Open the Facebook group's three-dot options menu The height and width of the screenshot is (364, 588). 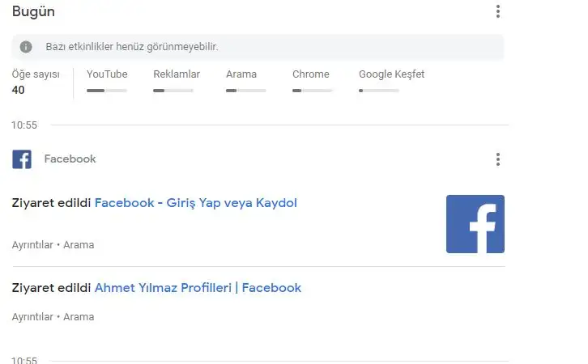coord(497,159)
